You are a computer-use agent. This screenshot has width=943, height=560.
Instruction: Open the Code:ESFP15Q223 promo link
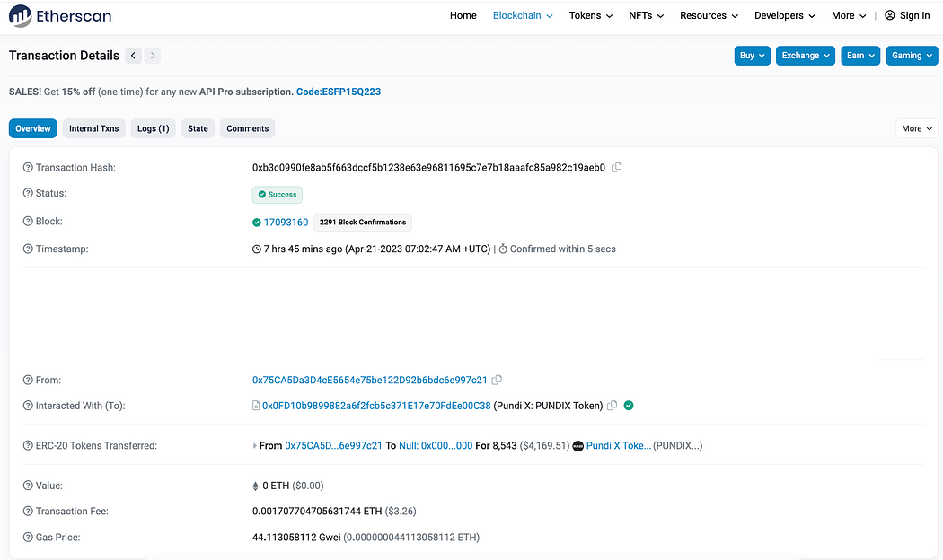(339, 92)
